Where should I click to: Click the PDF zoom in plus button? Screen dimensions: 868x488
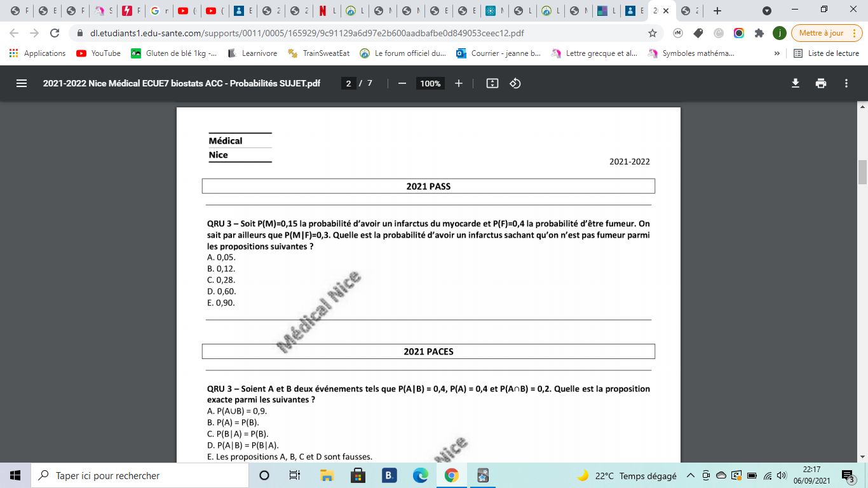point(459,83)
